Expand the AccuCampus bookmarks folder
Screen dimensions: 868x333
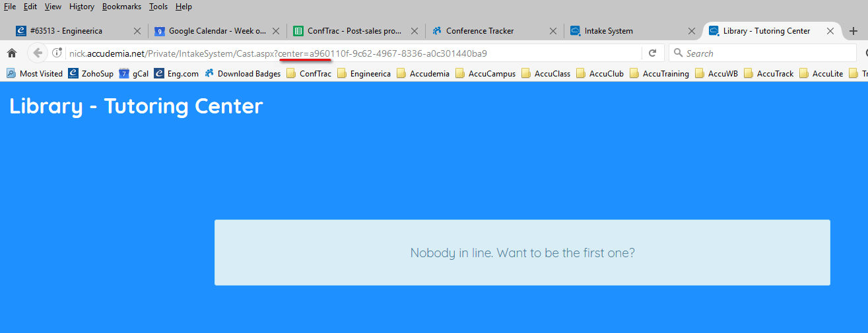click(485, 74)
